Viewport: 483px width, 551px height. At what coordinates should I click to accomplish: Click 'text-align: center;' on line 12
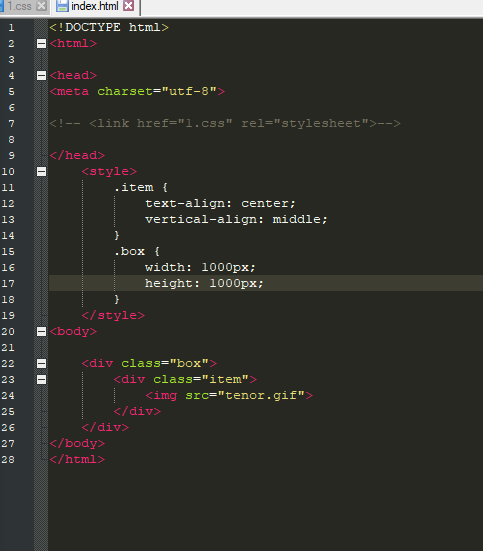(x=220, y=203)
